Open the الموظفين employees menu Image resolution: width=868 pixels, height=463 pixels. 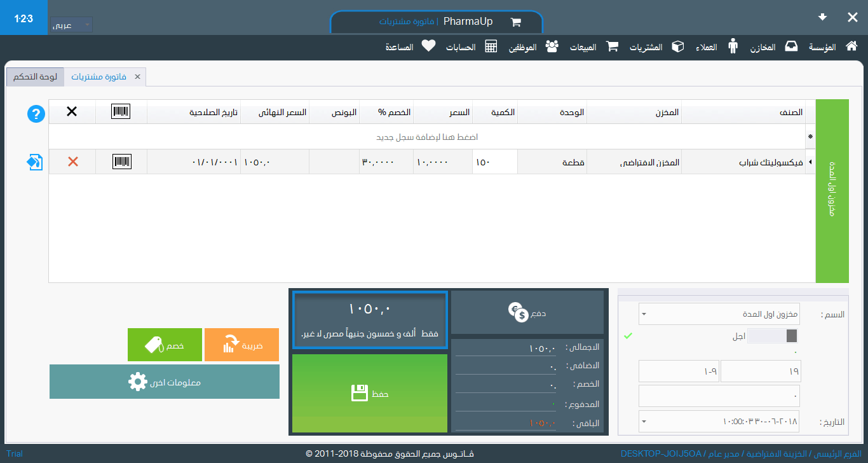532,47
